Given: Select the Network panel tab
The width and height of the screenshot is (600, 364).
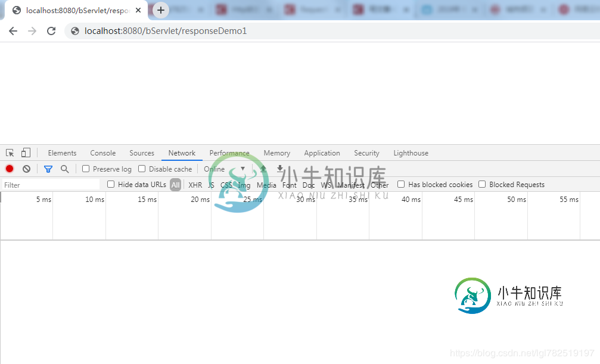Looking at the screenshot, I should pos(182,153).
